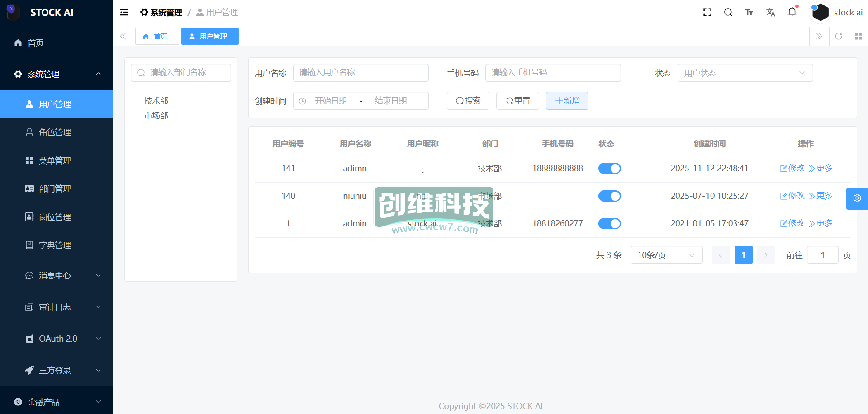Open the floating settings gear button
Viewport: 868px width, 414px height.
857,198
